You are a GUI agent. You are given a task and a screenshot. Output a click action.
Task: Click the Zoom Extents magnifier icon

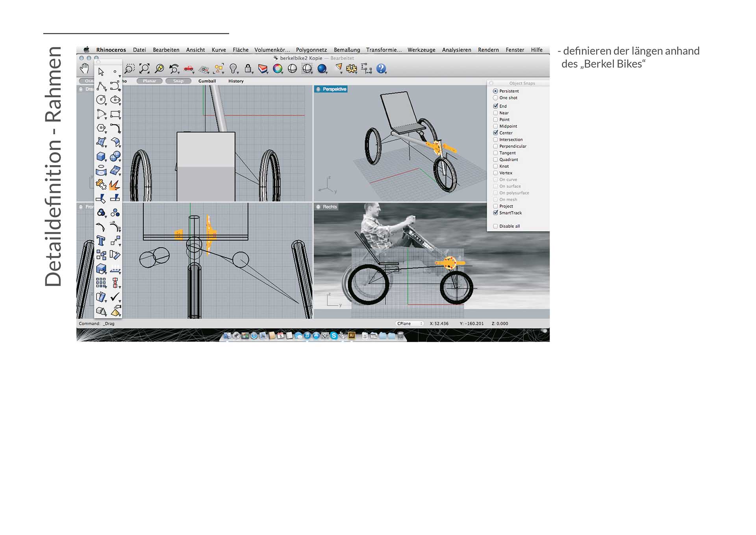[145, 69]
